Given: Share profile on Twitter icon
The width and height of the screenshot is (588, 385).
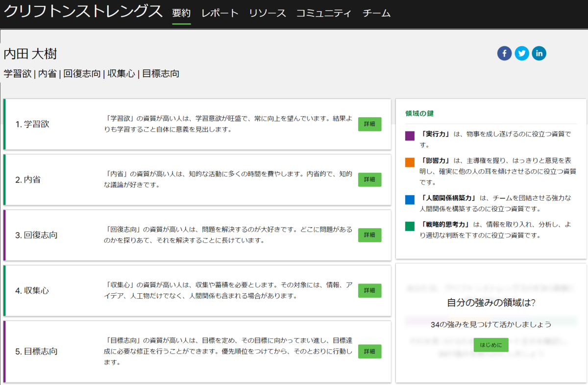Looking at the screenshot, I should pos(522,53).
